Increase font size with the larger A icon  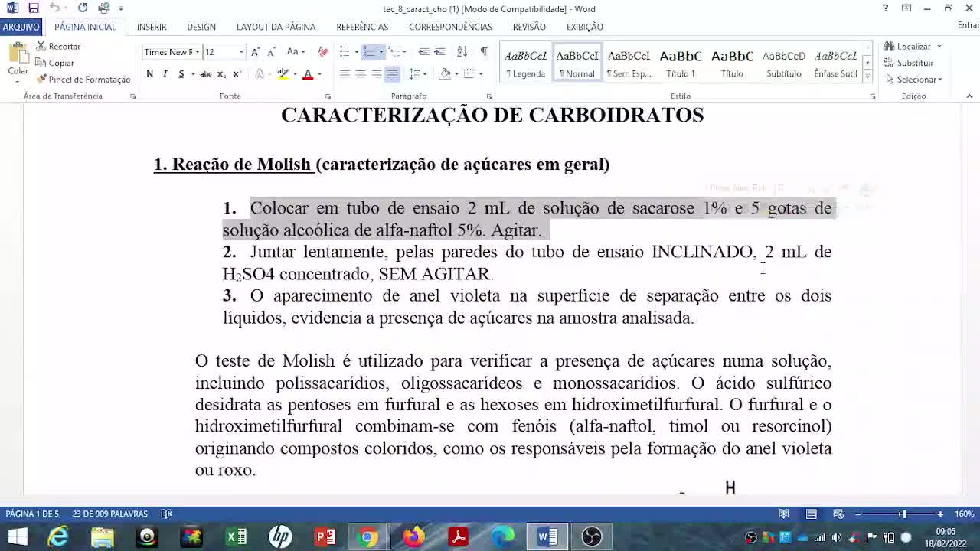point(255,52)
